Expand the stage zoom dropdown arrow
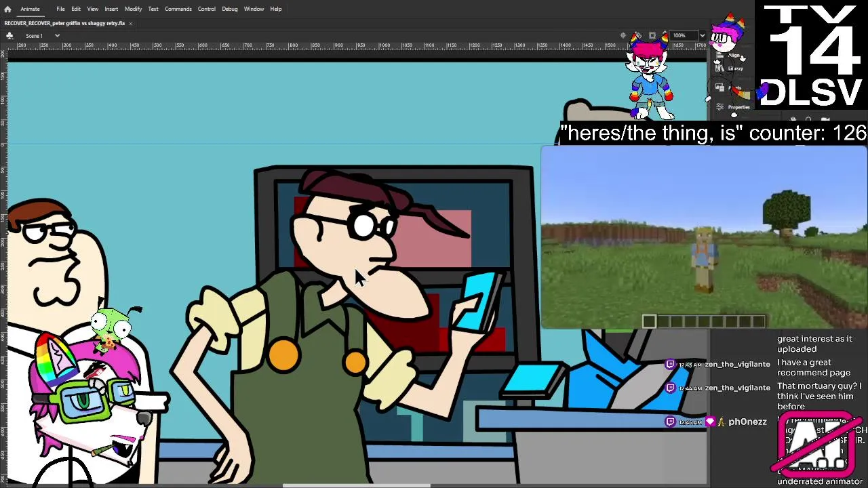The image size is (868, 488). click(702, 35)
